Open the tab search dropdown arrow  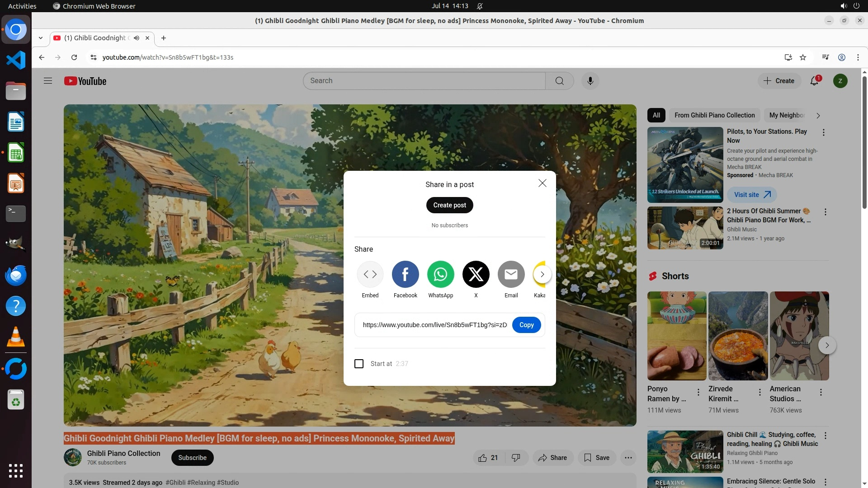click(41, 38)
